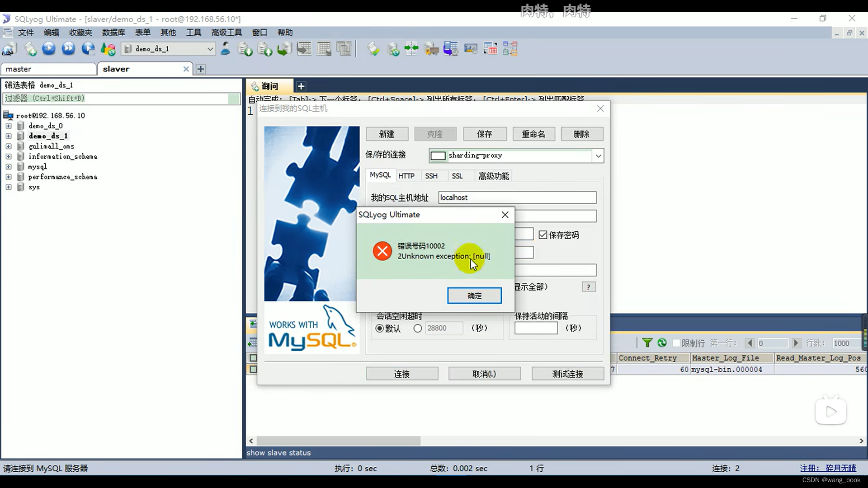This screenshot has height=488, width=868.
Task: Click the previous page left arrow
Action: (x=750, y=343)
